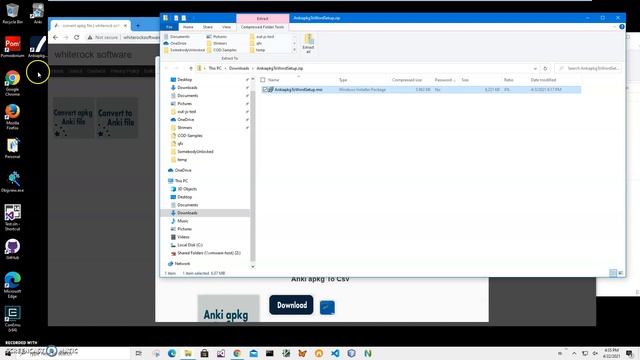This screenshot has width=640, height=360.
Task: Open Explorer help question mark icon
Action: [622, 27]
